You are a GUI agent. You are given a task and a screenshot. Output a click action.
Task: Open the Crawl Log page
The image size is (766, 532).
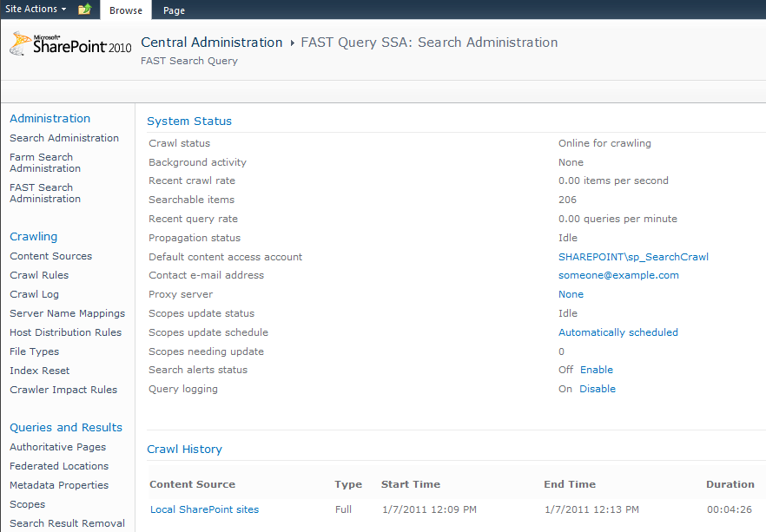coord(34,294)
